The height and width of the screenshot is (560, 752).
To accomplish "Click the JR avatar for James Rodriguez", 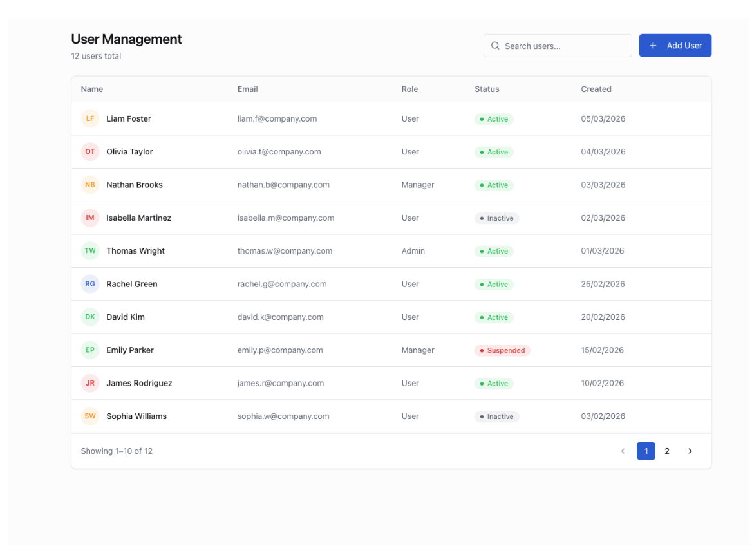I will coord(89,383).
